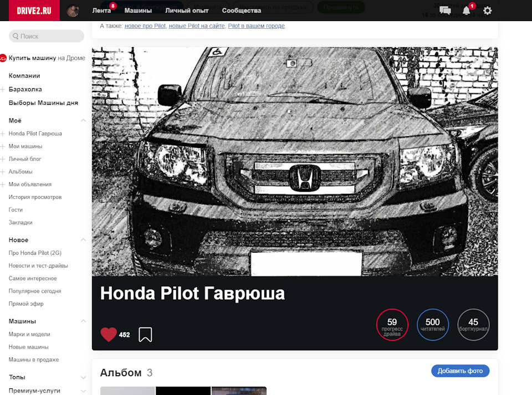
Task: Open Закладки page
Action: coord(21,223)
